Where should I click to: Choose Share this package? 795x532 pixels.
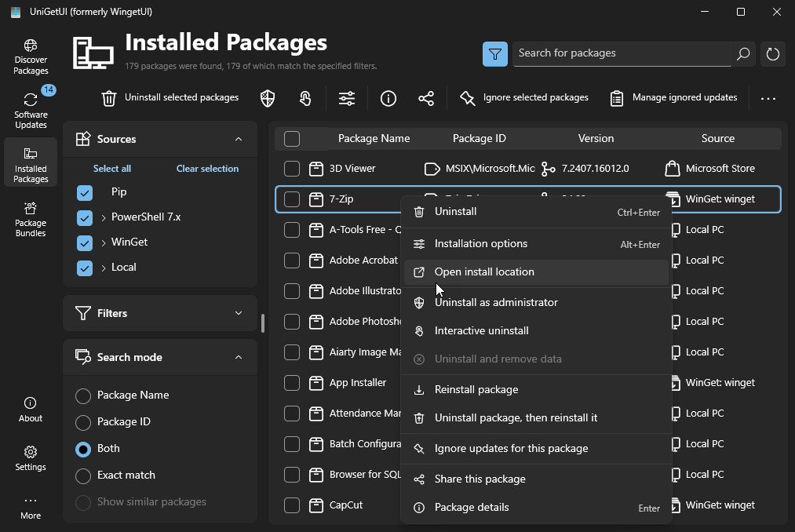pos(537,479)
